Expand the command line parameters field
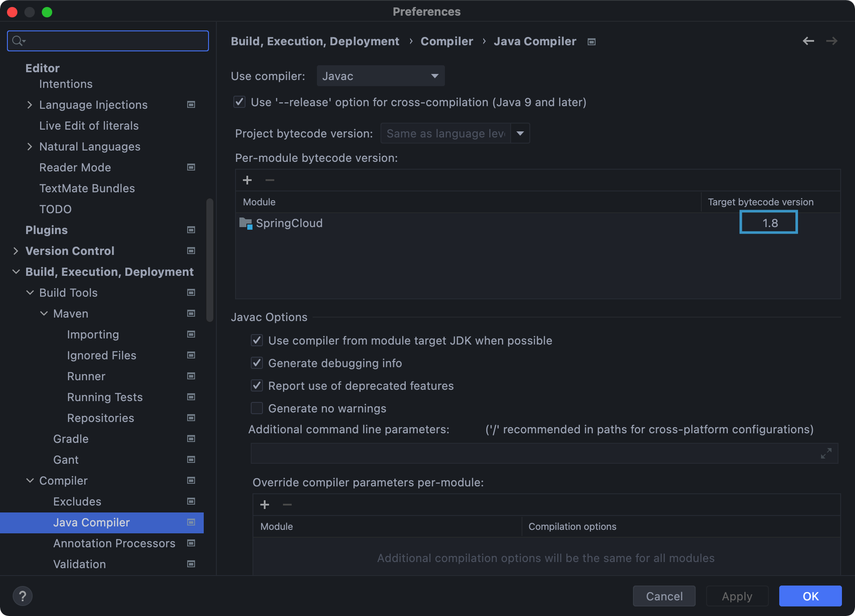Image resolution: width=855 pixels, height=616 pixels. coord(826,454)
